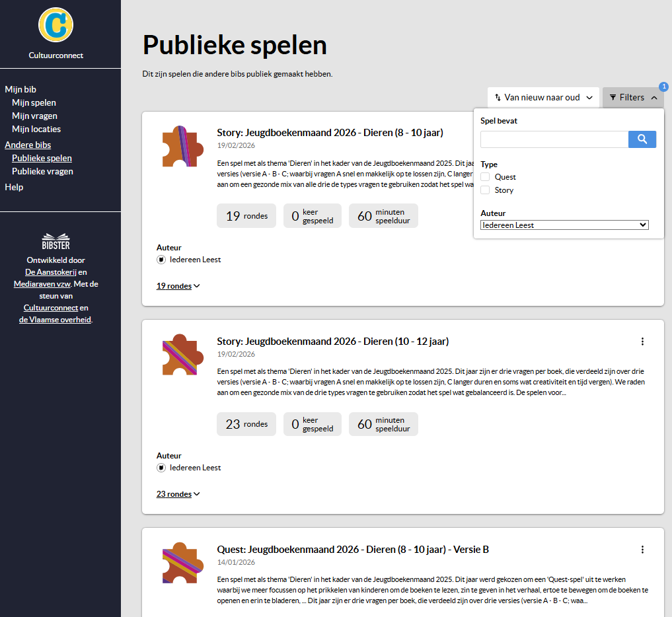Click the blue search magnifier button
This screenshot has height=617, width=672.
tap(642, 139)
